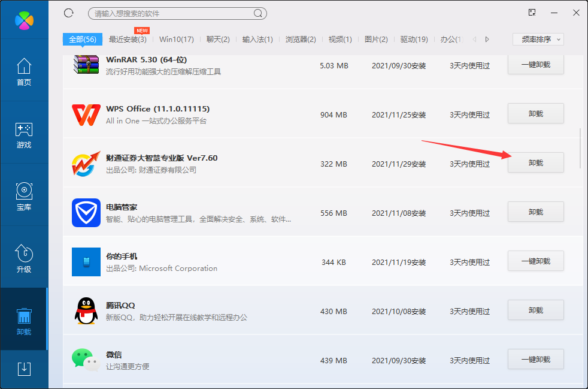Click the 2021/10/08安装 install date
The height and width of the screenshot is (389, 588).
point(399,312)
